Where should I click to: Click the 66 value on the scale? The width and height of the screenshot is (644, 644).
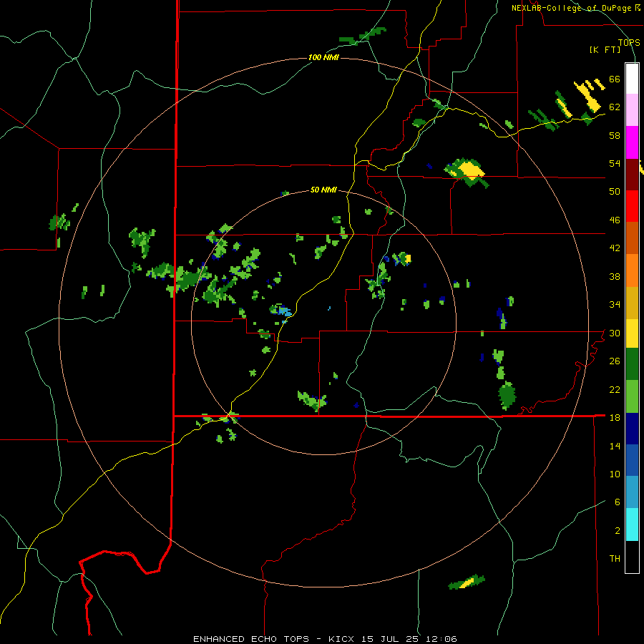[615, 79]
